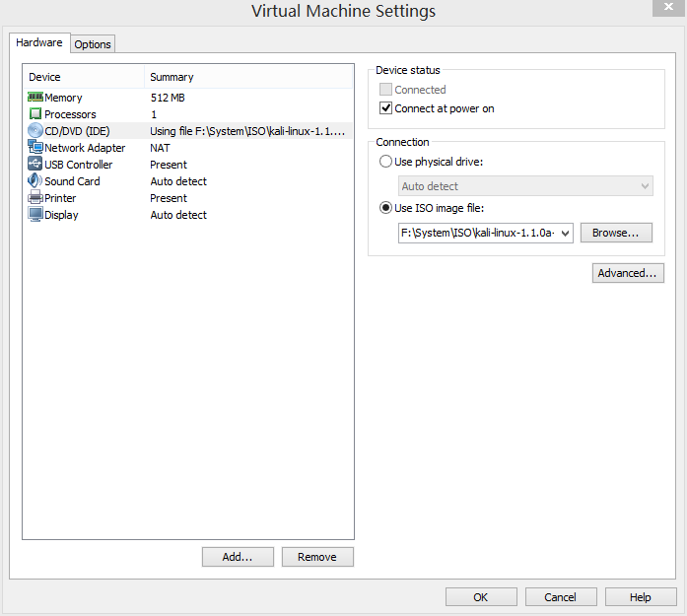The width and height of the screenshot is (687, 616).
Task: Click the Memory chip icon
Action: click(35, 97)
